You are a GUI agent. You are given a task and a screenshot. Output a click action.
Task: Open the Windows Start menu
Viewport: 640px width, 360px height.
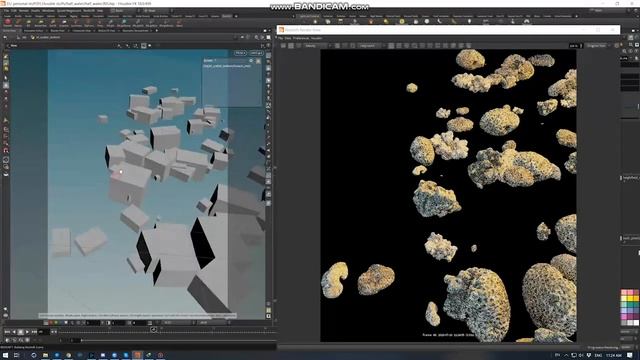[x=5, y=355]
